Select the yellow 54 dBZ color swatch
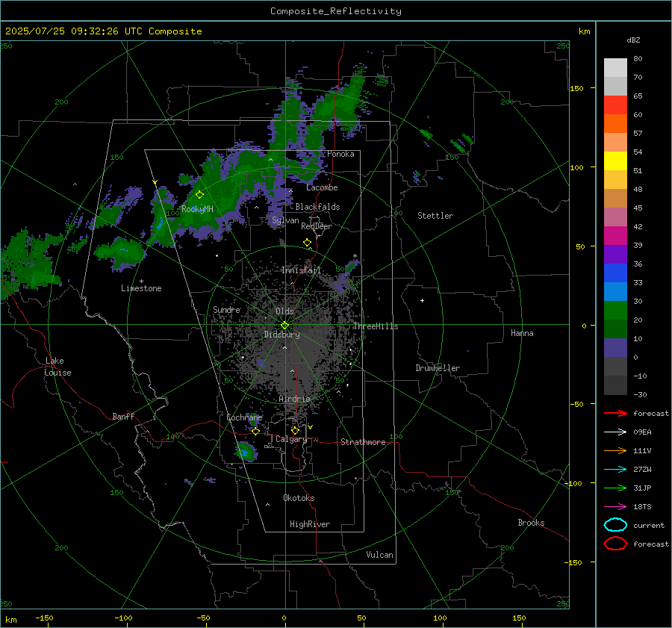Image resolution: width=672 pixels, height=628 pixels. pos(615,161)
